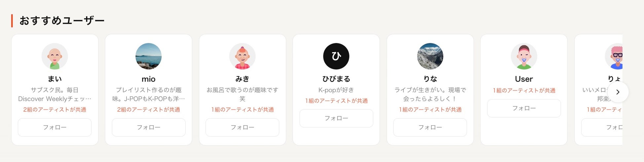Screen dimensions: 644x162
Task: Click みき's pink-haired avatar icon
Action: (242, 56)
